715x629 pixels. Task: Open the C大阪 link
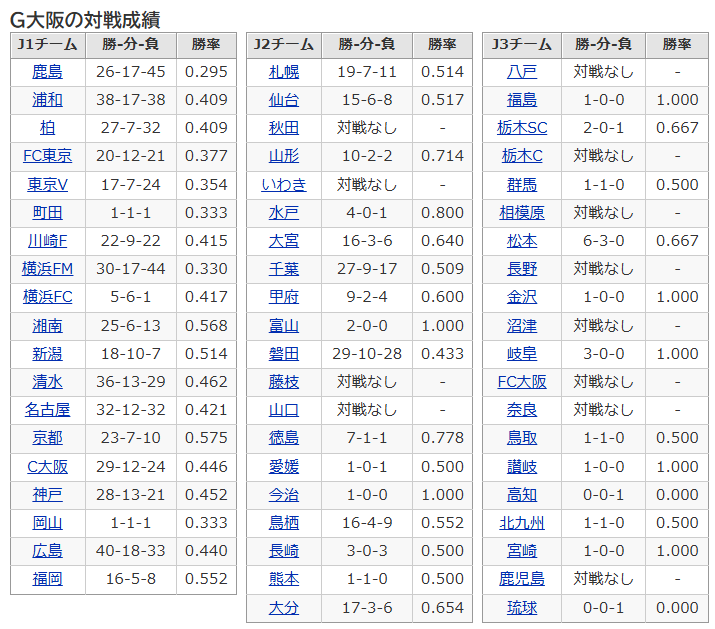(x=47, y=467)
